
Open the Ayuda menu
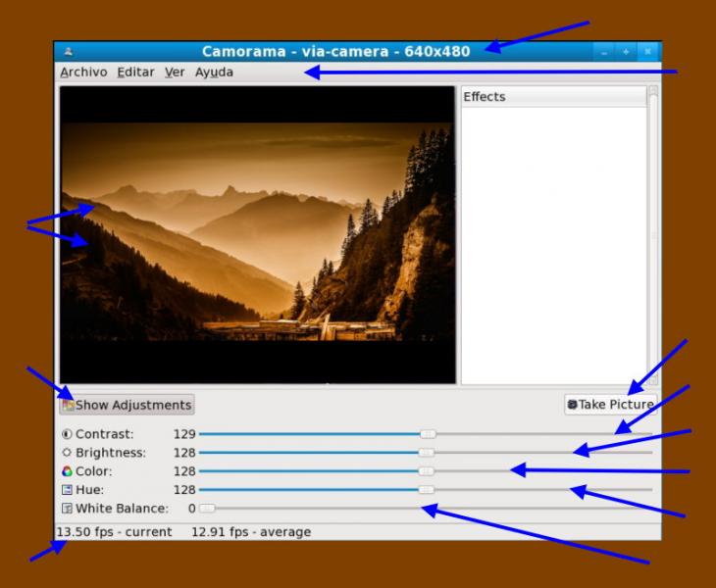(x=214, y=73)
